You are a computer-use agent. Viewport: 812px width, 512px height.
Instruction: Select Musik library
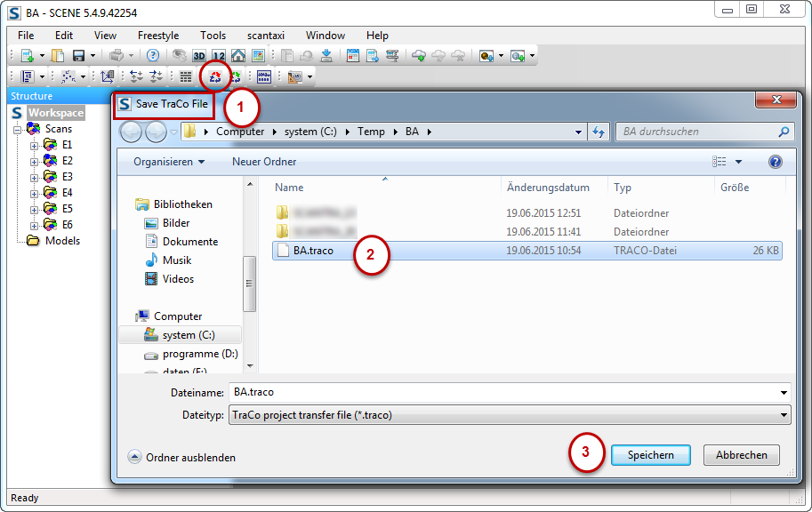[x=168, y=260]
